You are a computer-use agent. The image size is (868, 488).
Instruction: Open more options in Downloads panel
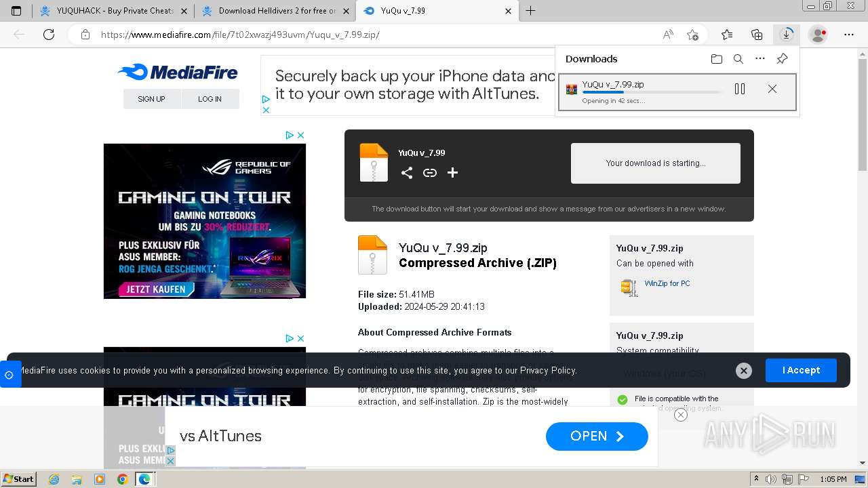[760, 59]
